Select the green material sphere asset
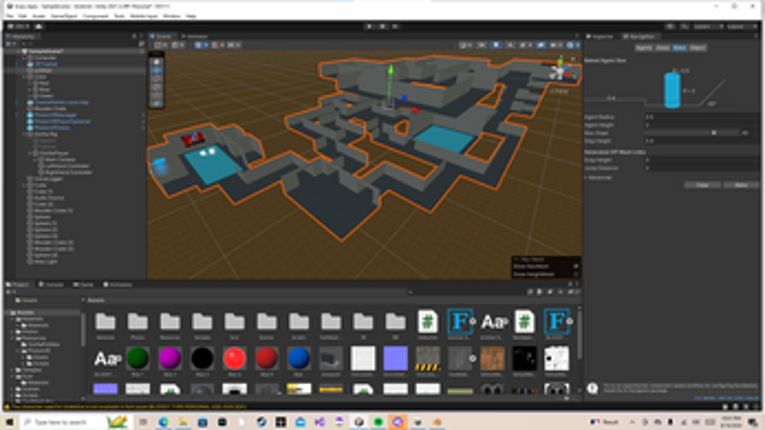 (x=137, y=359)
